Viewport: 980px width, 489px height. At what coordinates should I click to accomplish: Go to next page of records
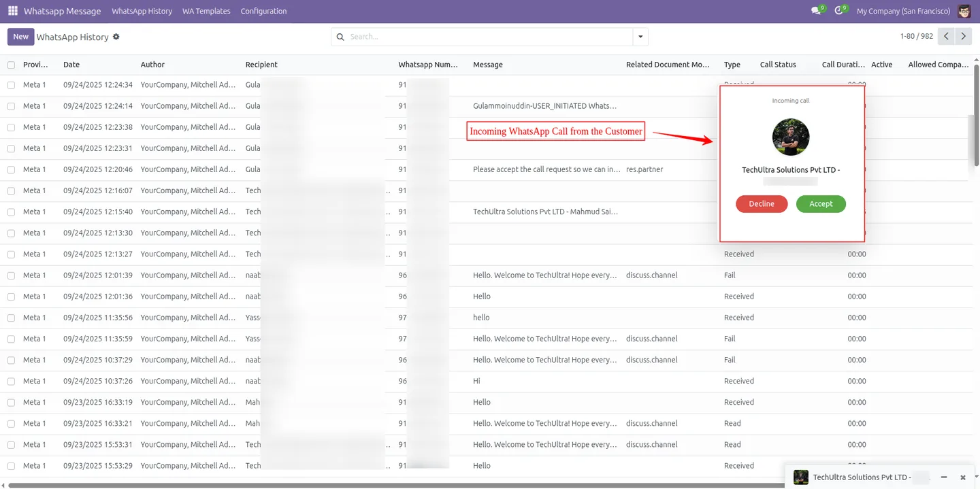(x=963, y=37)
